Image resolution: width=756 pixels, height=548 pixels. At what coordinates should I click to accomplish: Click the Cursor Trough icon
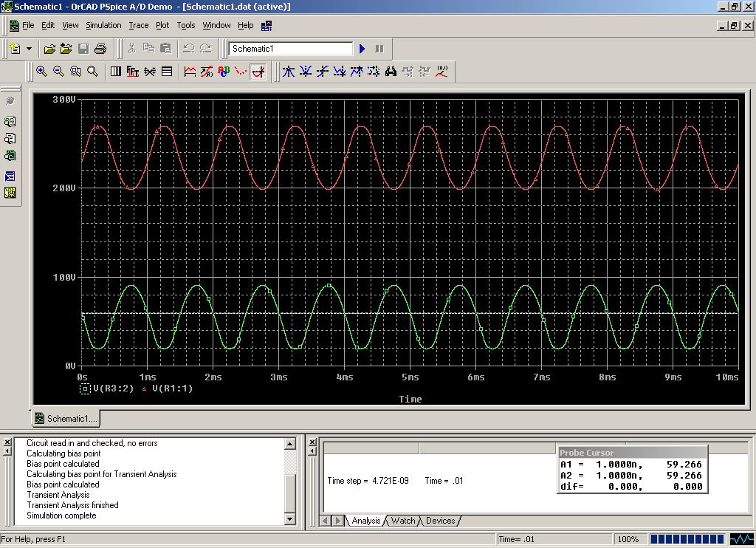point(305,72)
